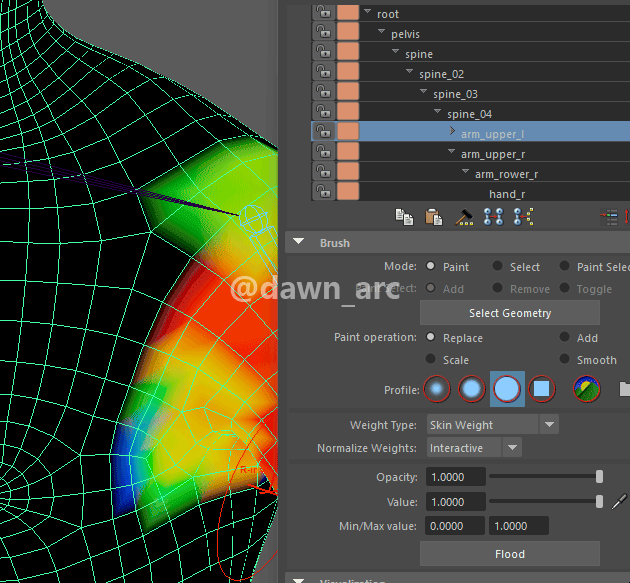The width and height of the screenshot is (630, 583).
Task: Select the square brush profile
Action: point(541,388)
